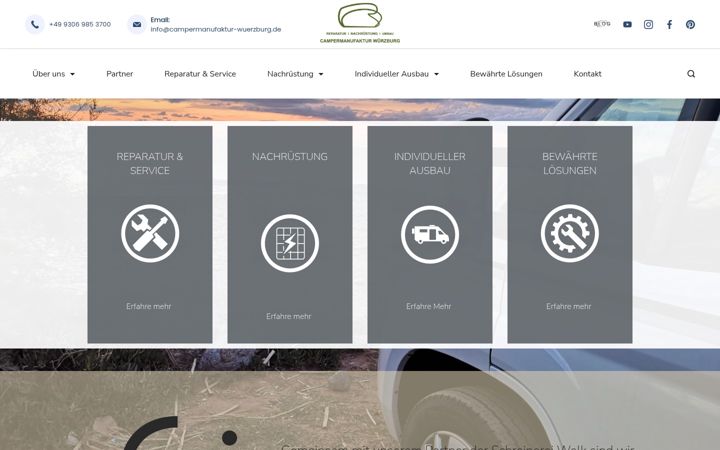Open the Individueller Ausbau menu label
The width and height of the screenshot is (720, 450).
392,74
